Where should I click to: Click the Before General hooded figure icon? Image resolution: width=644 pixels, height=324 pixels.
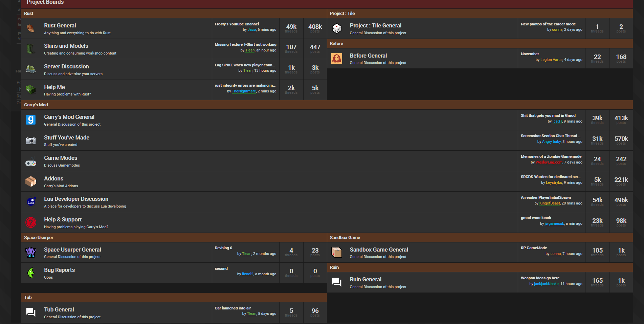pyautogui.click(x=337, y=59)
